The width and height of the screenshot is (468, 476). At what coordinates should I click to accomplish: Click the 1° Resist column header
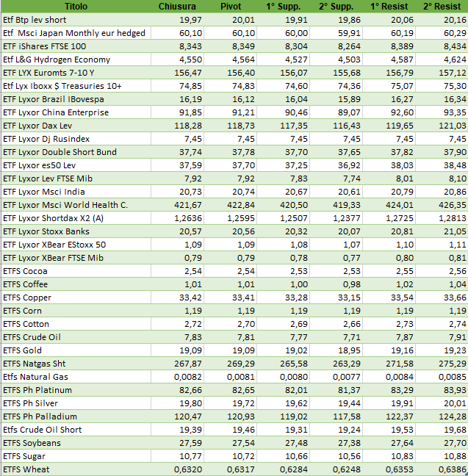(389, 7)
